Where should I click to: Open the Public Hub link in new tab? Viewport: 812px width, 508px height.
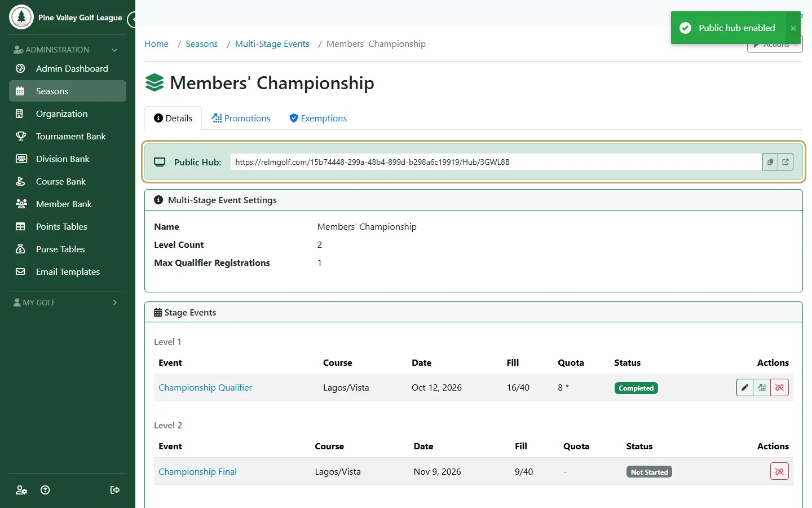click(x=785, y=162)
